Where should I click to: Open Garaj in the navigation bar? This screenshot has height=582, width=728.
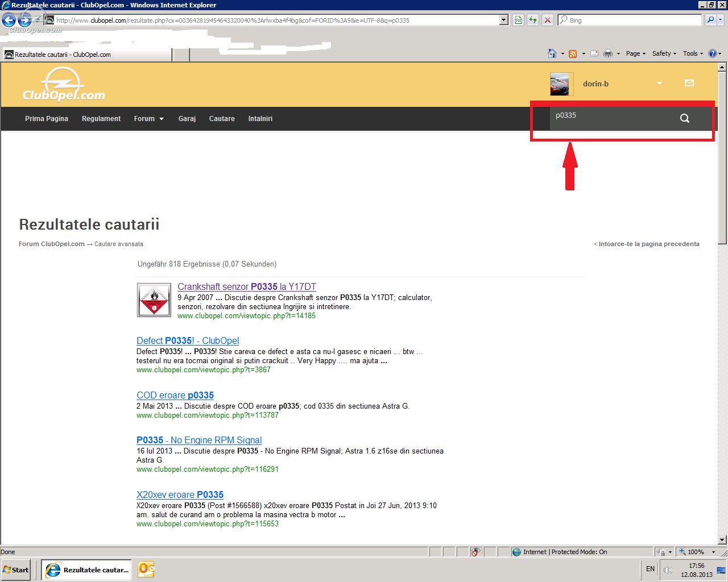point(187,119)
